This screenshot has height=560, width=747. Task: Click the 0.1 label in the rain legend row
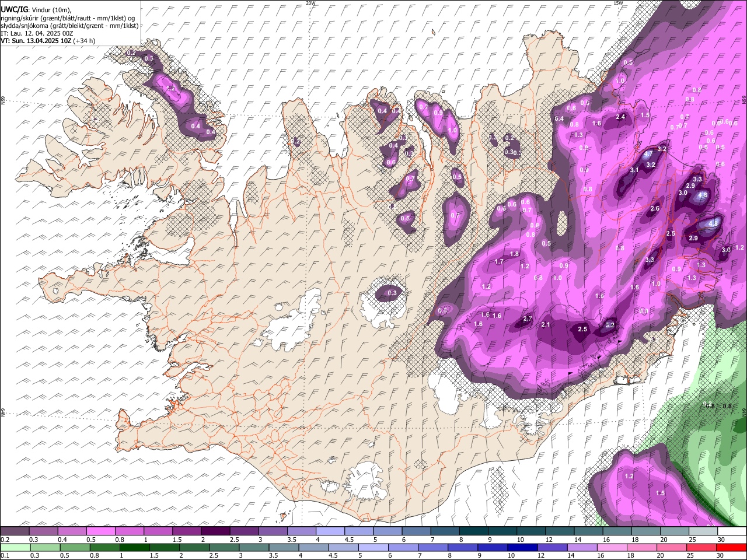click(x=5, y=555)
